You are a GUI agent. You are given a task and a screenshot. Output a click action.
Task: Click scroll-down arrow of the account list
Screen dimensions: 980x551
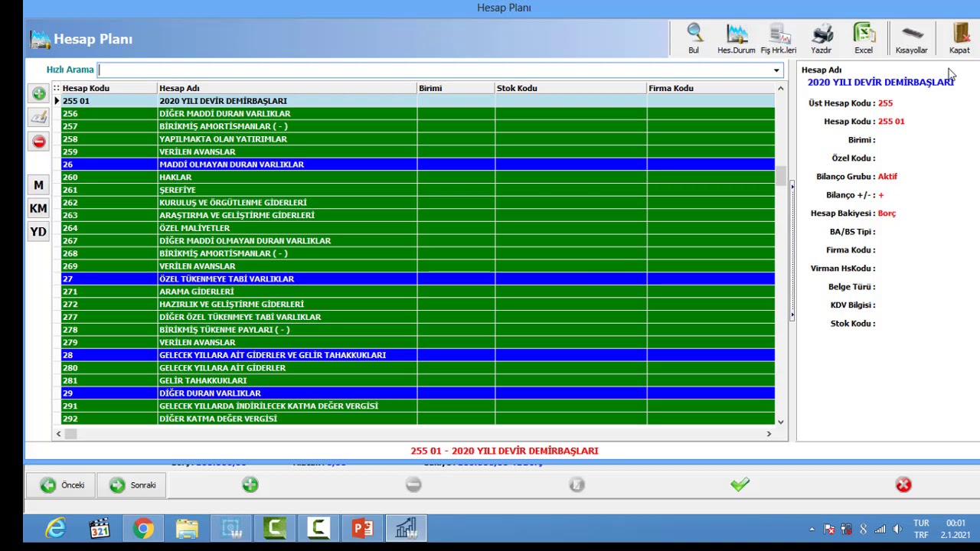780,421
